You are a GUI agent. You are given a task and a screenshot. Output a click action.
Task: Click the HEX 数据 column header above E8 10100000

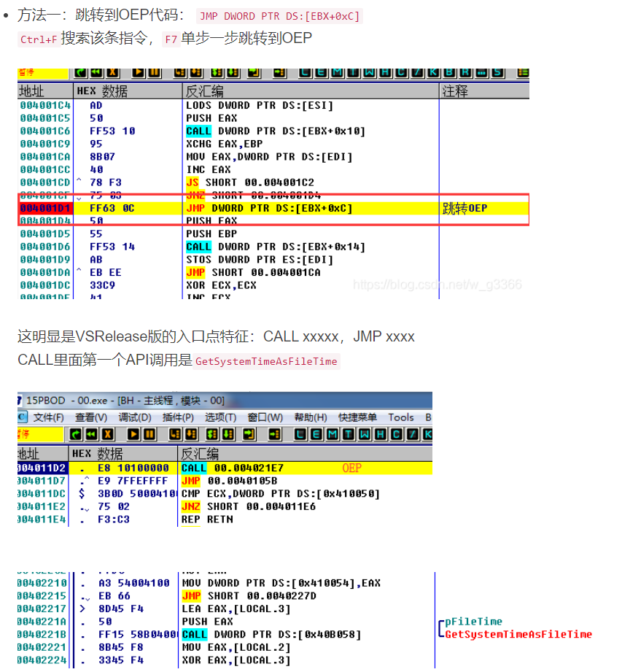[x=123, y=453]
